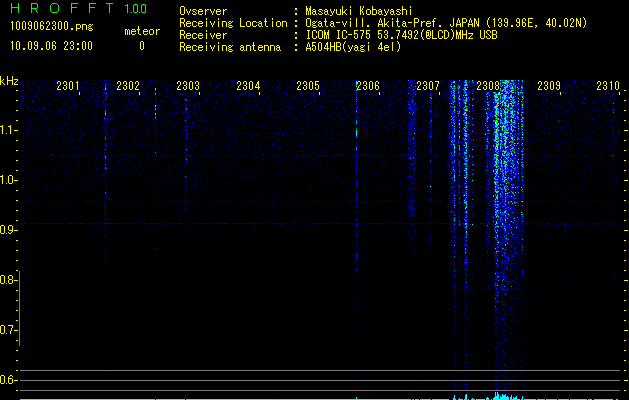629x400 pixels.
Task: Click the HROFFT program title
Action: 62,8
